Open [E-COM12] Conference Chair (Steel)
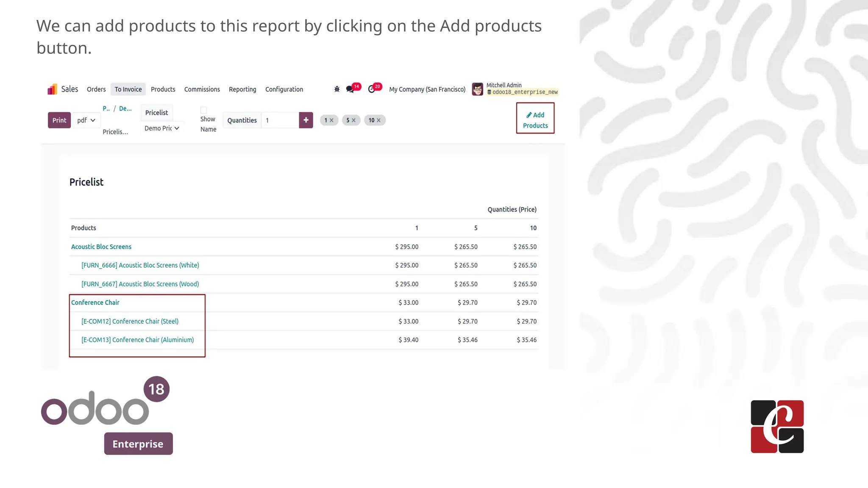This screenshot has height=488, width=868. tap(130, 321)
